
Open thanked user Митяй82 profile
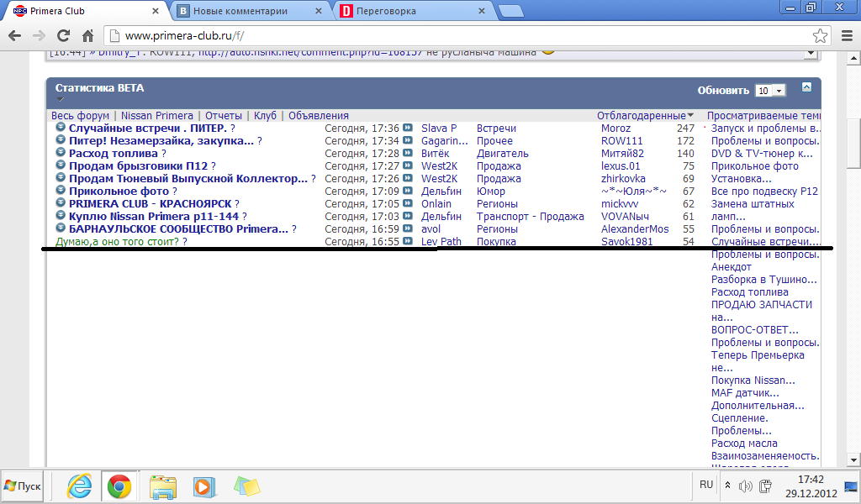622,153
